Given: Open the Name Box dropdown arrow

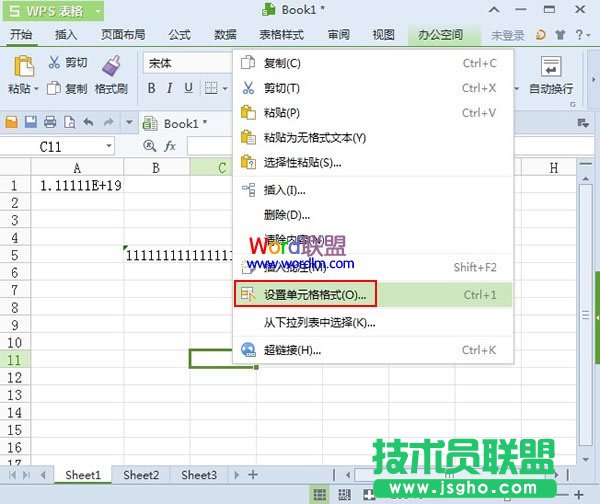Looking at the screenshot, I should (109, 146).
